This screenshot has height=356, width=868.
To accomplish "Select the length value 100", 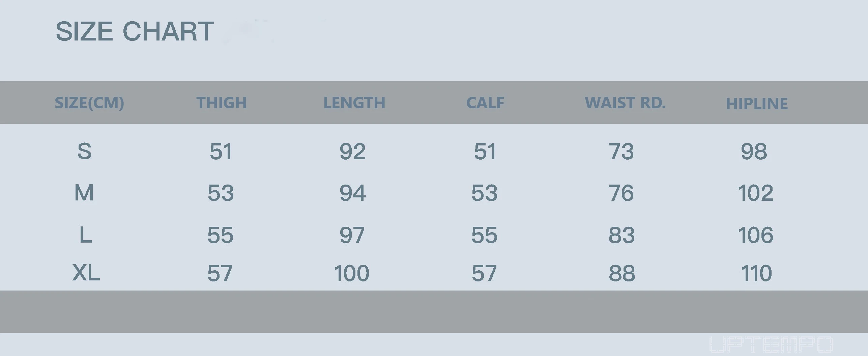I will pos(351,273).
